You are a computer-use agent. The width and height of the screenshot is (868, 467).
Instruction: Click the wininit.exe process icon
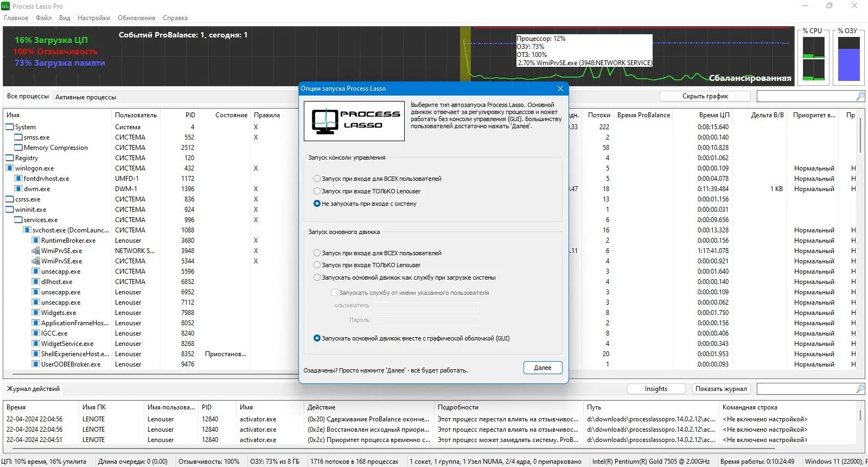coord(10,210)
